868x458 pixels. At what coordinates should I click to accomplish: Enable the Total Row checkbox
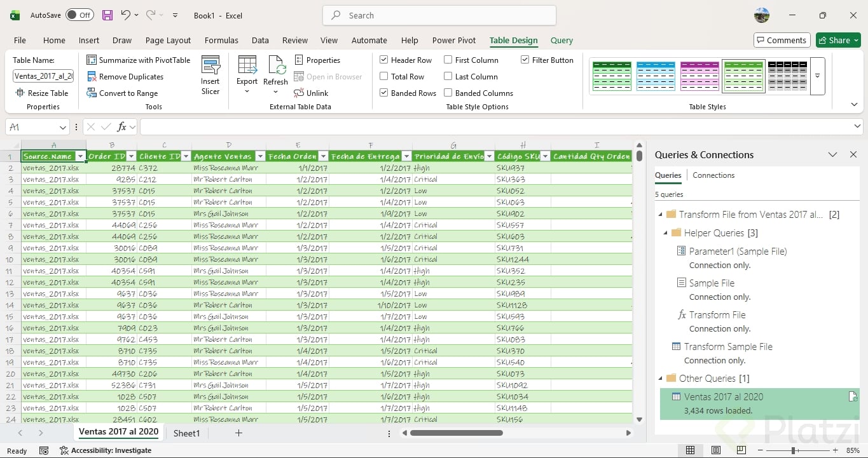[384, 76]
